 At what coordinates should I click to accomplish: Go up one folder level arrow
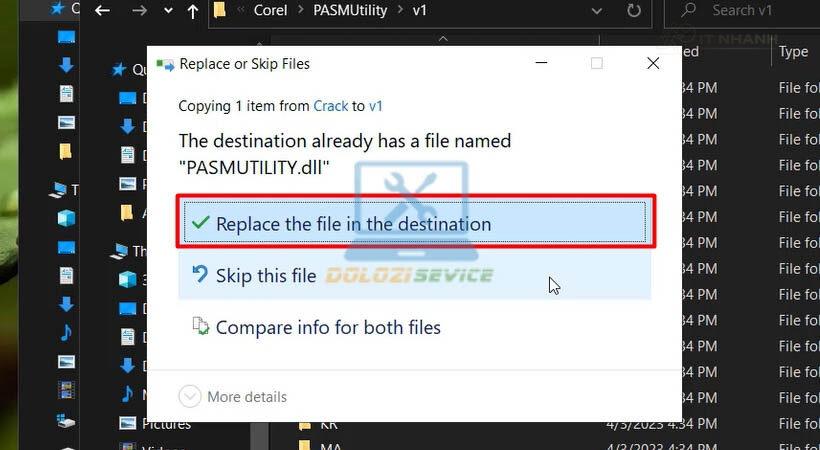tap(192, 12)
